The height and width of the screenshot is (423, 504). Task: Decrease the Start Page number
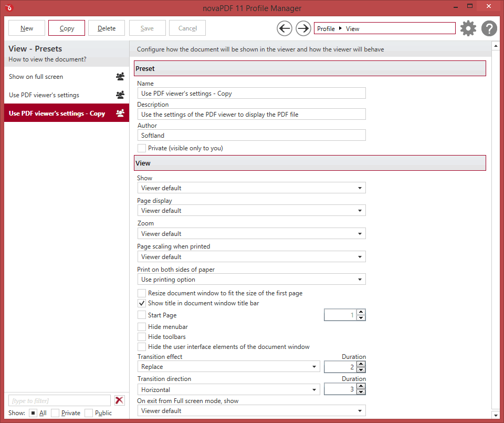[x=361, y=318]
